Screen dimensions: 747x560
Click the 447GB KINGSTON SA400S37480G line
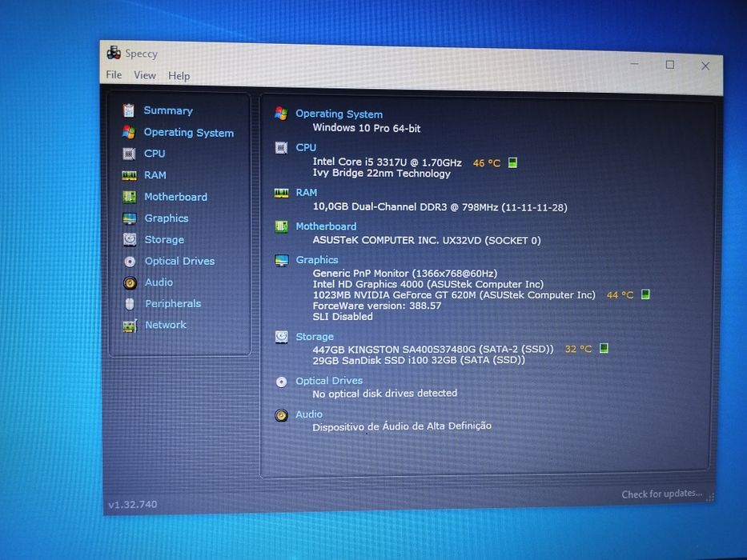click(433, 349)
